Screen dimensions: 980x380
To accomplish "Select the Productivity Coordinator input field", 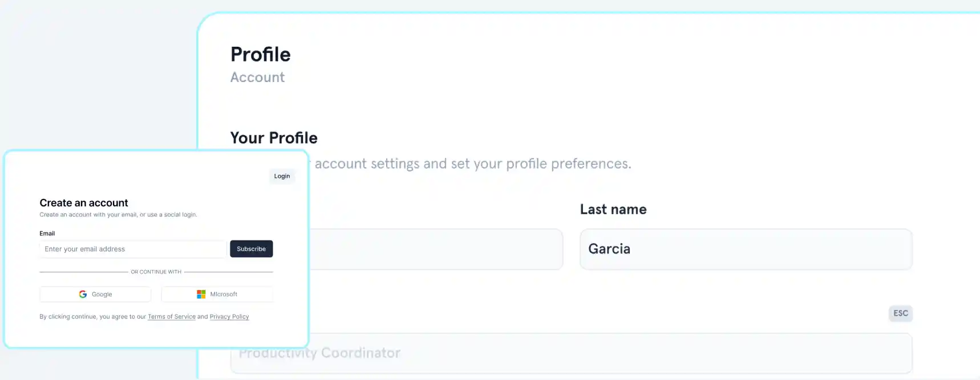I will 570,354.
